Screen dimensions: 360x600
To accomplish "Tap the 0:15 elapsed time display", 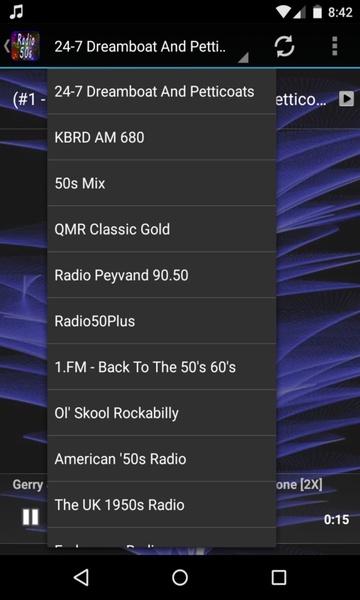I will pyautogui.click(x=336, y=519).
